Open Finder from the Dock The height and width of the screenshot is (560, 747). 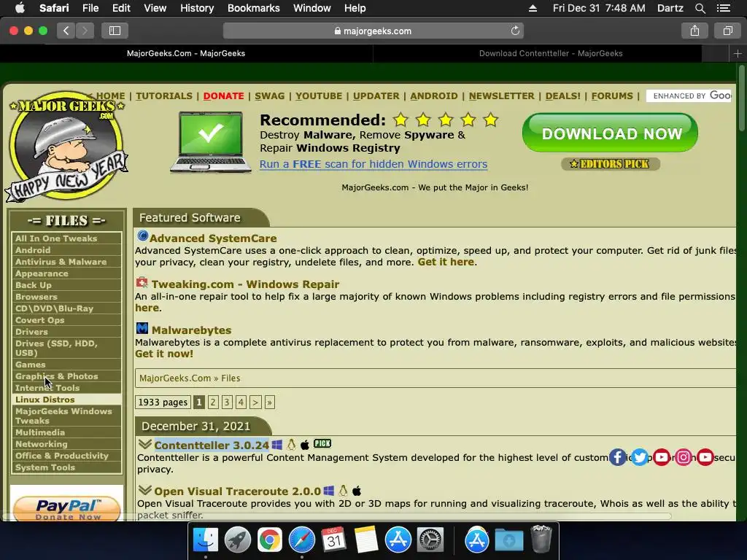point(205,540)
